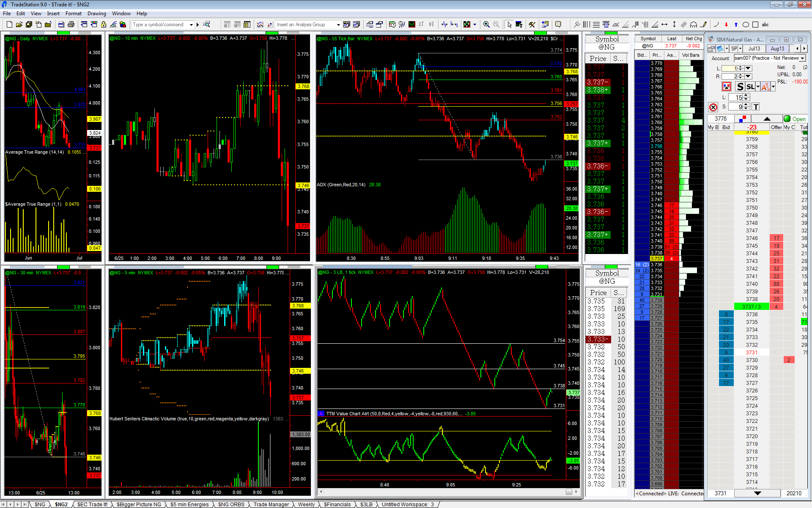Adjust the upper L quantity spinner
The height and width of the screenshot is (508, 812).
pyautogui.click(x=741, y=68)
